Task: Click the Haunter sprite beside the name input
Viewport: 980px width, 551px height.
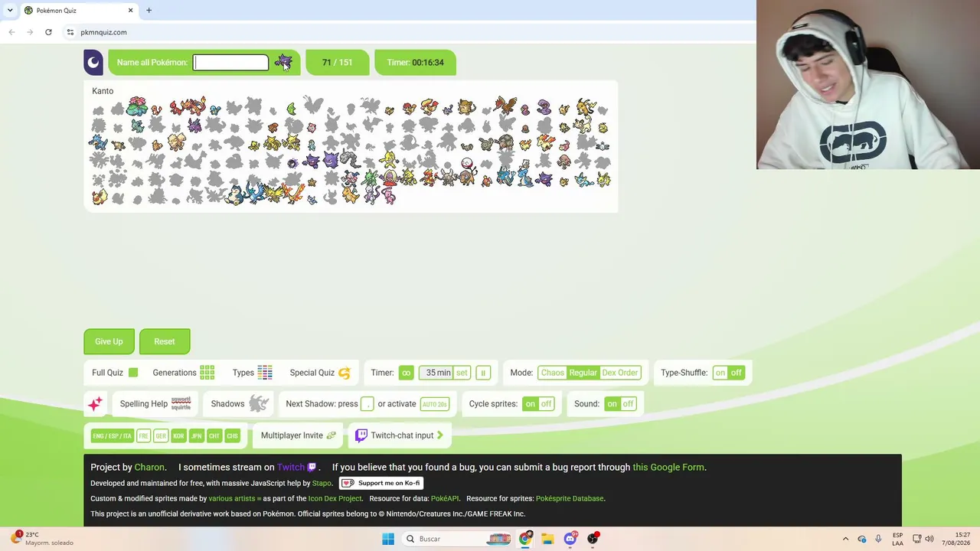Action: (x=284, y=62)
